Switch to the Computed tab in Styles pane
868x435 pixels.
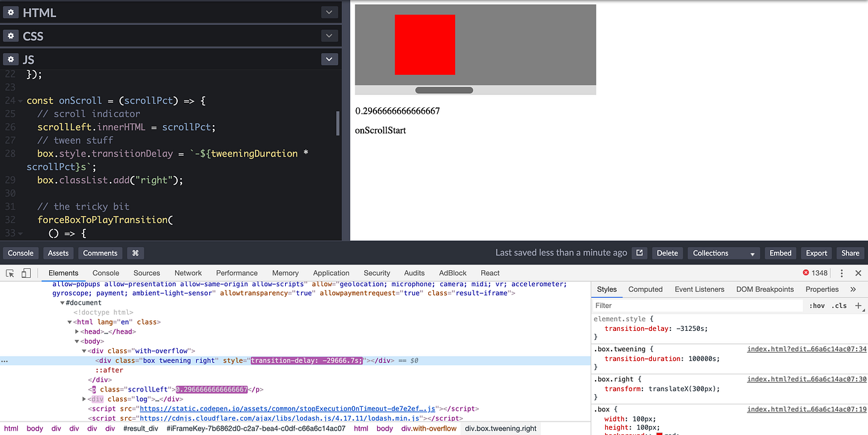[645, 289]
